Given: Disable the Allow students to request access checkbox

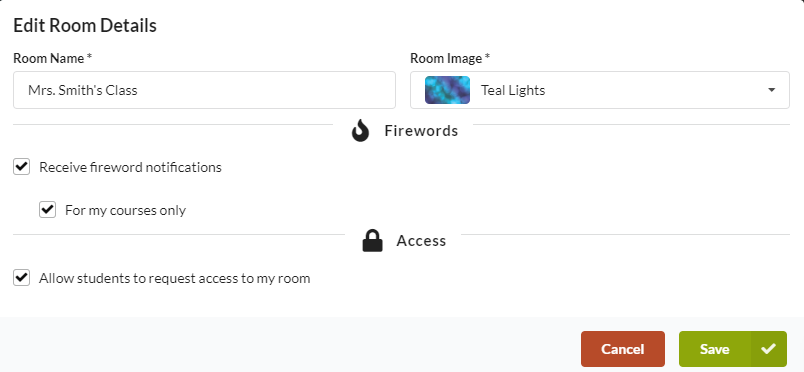Looking at the screenshot, I should click(22, 278).
